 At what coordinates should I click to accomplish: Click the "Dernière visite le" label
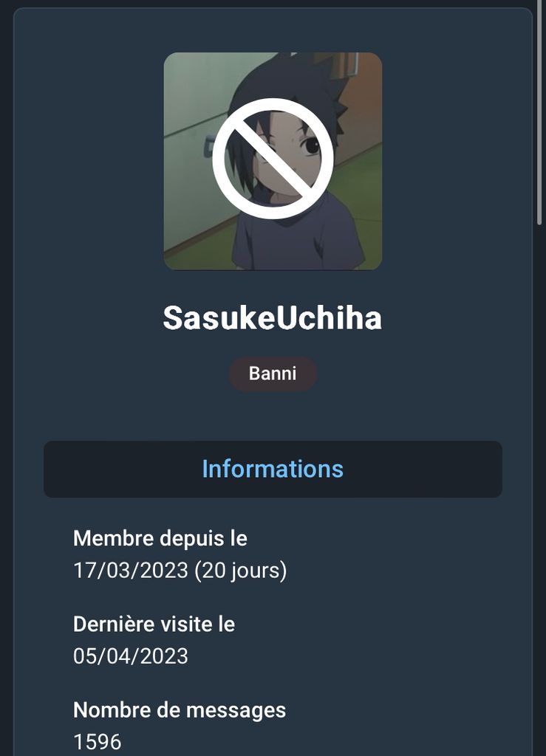(x=154, y=624)
